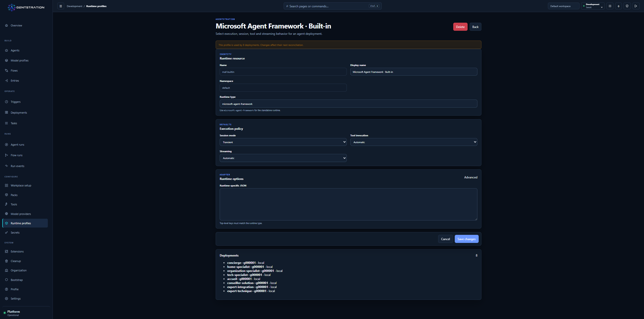
Task: Click the deployments usage warning banner
Action: click(x=348, y=45)
